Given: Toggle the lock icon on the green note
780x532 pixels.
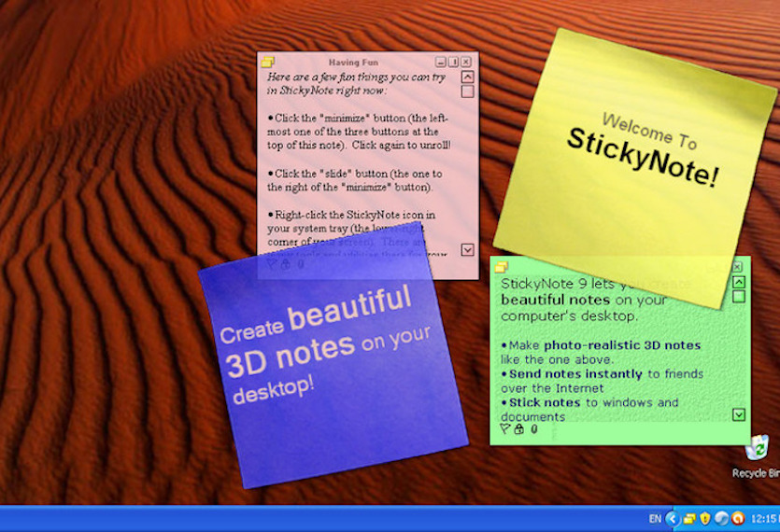Looking at the screenshot, I should coord(518,429).
